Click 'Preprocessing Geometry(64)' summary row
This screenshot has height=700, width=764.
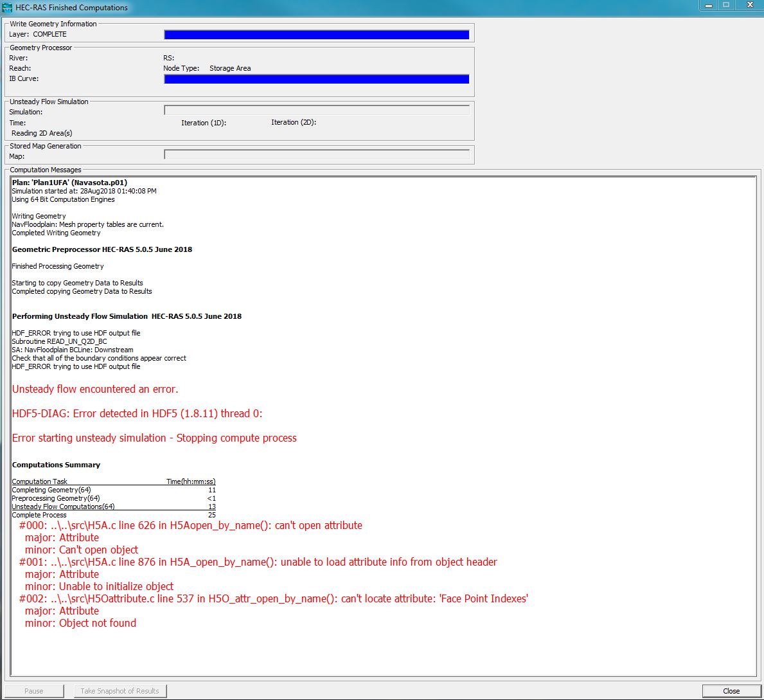[x=114, y=498]
